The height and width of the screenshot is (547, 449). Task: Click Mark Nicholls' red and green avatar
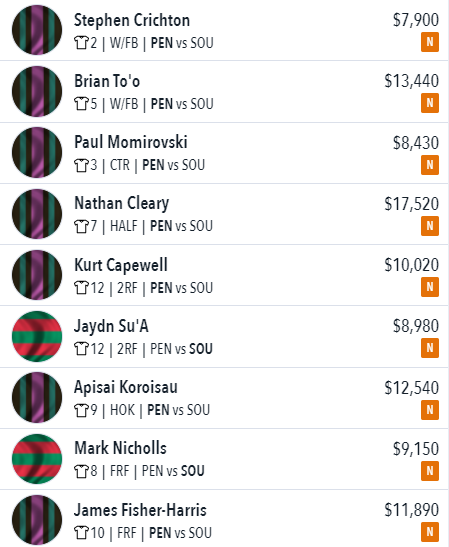click(x=37, y=459)
